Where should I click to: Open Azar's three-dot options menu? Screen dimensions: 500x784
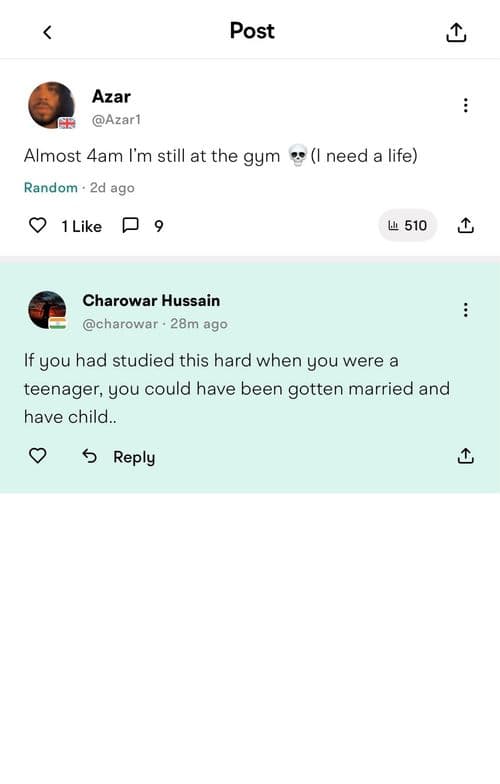[x=466, y=105]
